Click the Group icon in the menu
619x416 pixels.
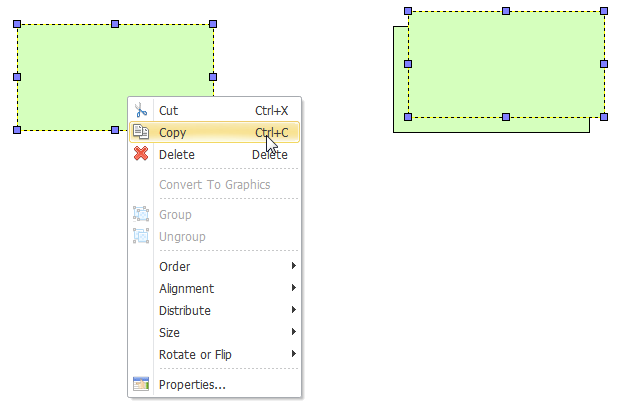point(141,214)
